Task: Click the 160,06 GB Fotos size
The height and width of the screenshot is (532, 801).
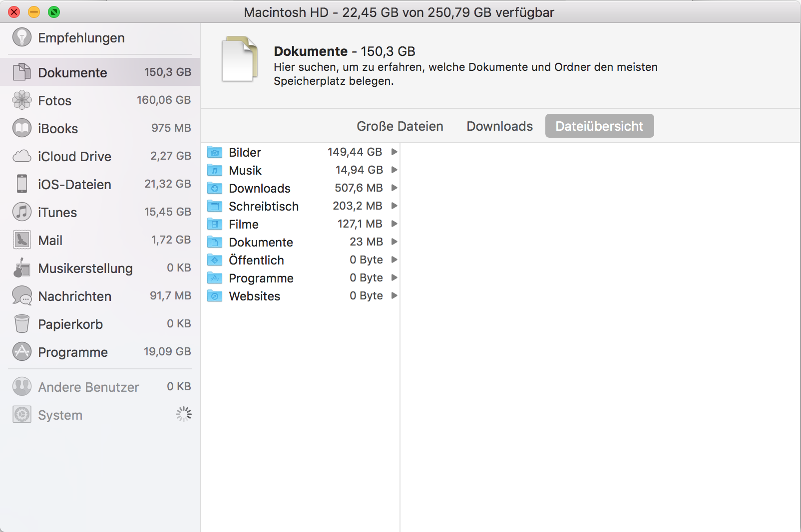Action: 164,100
